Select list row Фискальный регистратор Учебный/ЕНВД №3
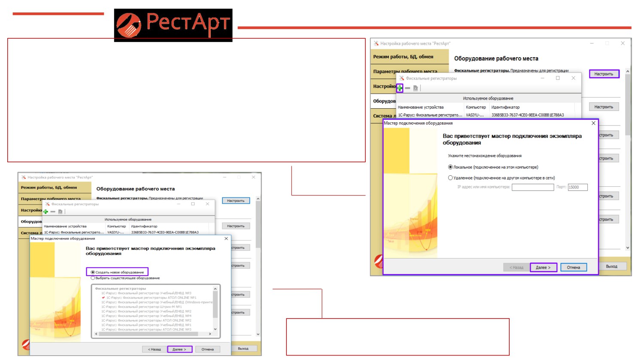Image resolution: width=644 pixels, height=362 pixels. point(146,293)
